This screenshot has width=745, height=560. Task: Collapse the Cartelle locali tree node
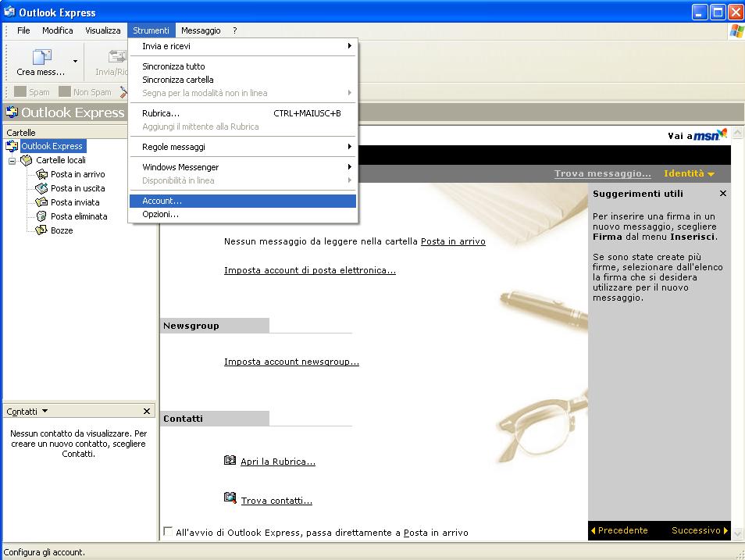(12, 161)
